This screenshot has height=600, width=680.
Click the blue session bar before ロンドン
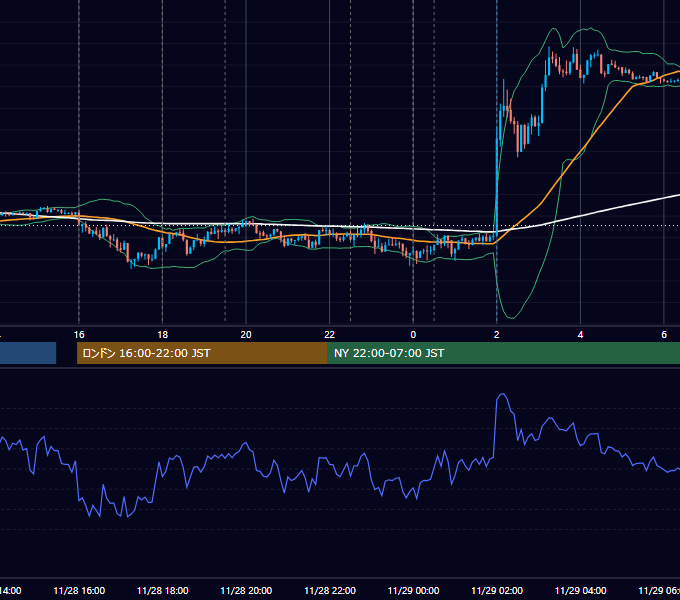(28, 353)
